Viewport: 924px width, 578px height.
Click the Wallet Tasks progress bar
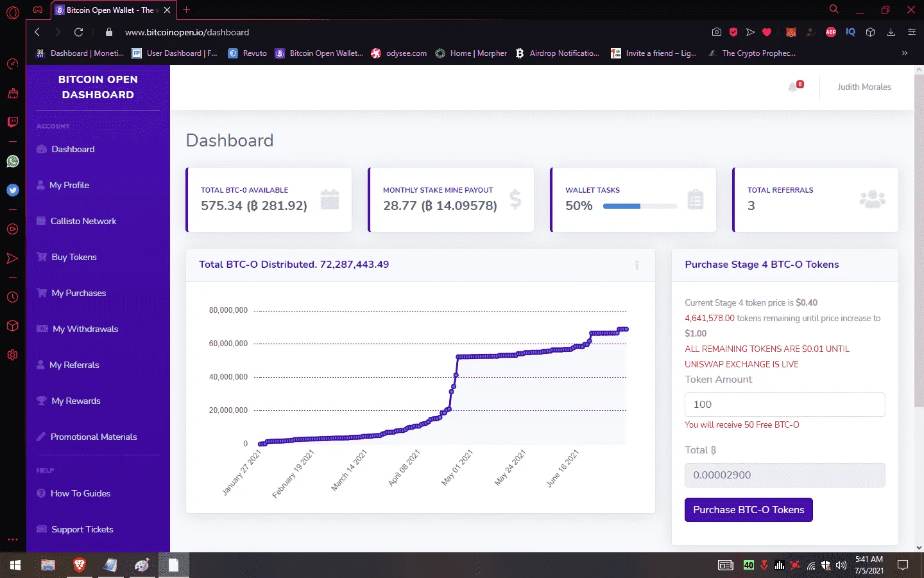tap(640, 206)
